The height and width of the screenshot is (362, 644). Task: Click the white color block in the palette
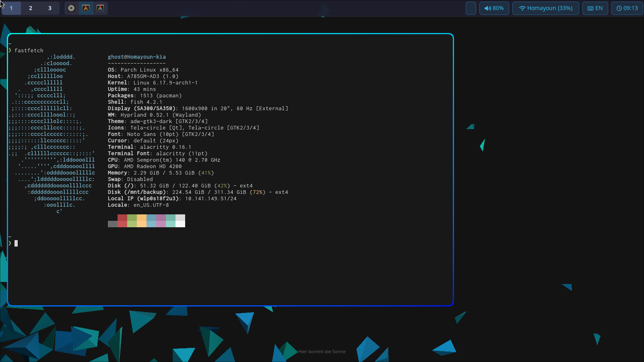180,221
